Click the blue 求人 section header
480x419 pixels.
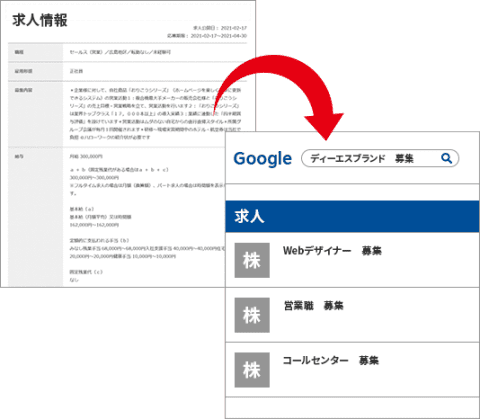coord(352,216)
